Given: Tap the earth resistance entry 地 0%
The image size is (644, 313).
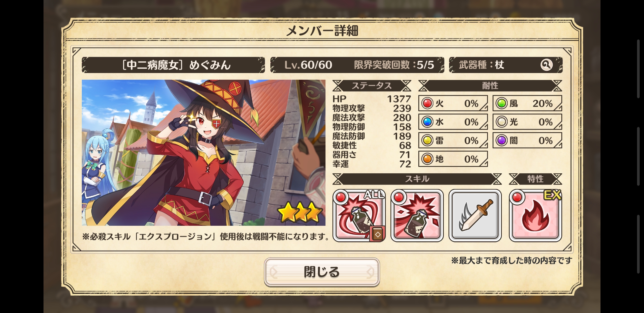Looking at the screenshot, I should click(453, 159).
